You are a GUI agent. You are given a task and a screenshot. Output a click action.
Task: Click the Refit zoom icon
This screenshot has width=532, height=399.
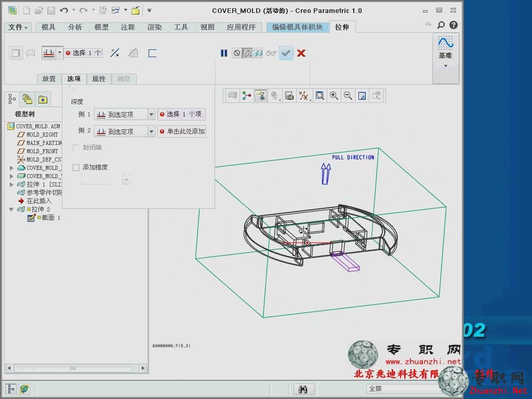point(320,96)
